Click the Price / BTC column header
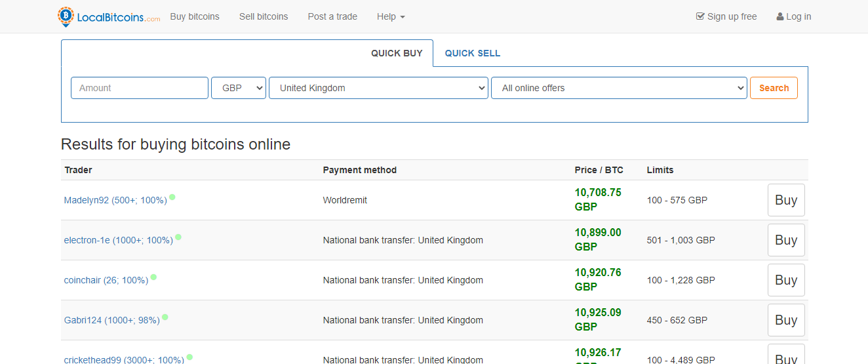Image resolution: width=868 pixels, height=364 pixels. pos(599,170)
